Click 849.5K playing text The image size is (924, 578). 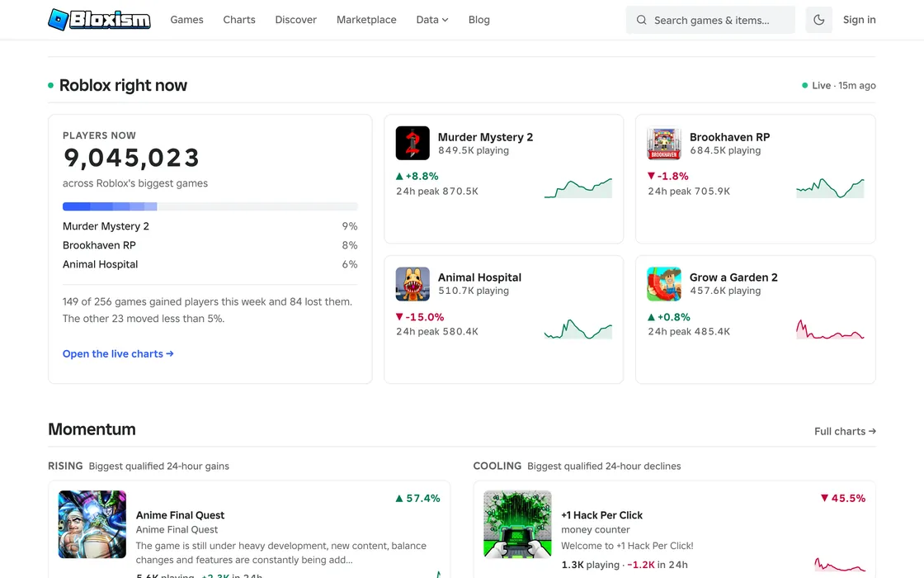pyautogui.click(x=474, y=150)
